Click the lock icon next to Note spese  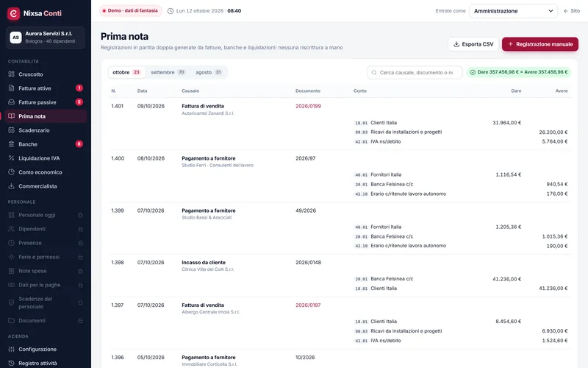click(80, 271)
